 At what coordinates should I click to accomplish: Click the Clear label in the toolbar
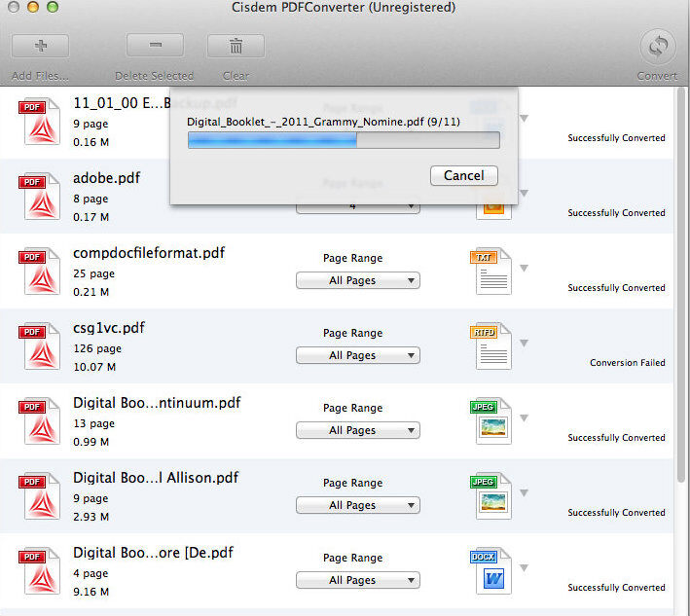pyautogui.click(x=236, y=76)
